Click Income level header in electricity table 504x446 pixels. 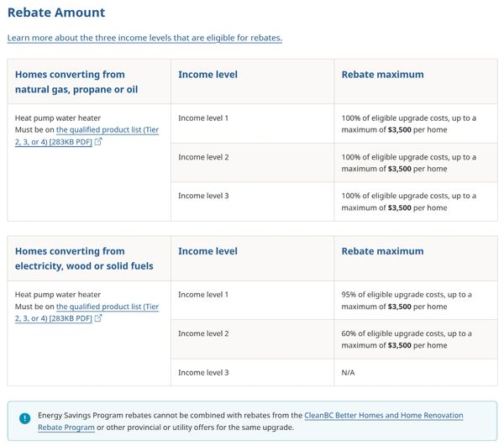207,251
